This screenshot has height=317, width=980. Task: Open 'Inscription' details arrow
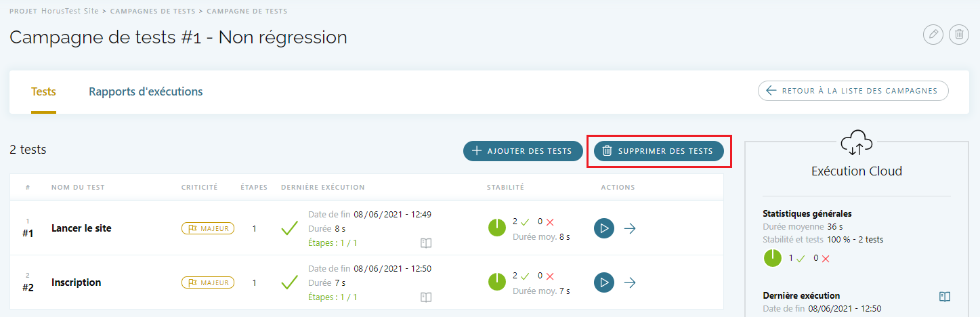coord(630,282)
